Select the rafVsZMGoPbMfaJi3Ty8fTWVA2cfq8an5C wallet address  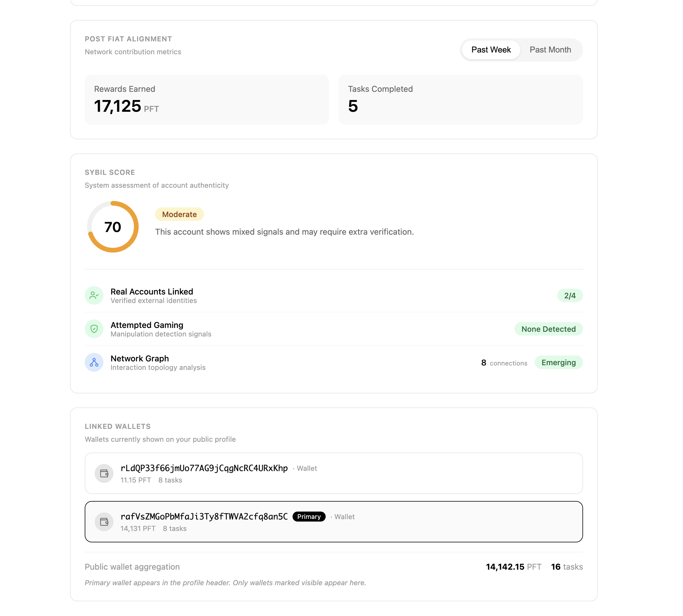204,517
